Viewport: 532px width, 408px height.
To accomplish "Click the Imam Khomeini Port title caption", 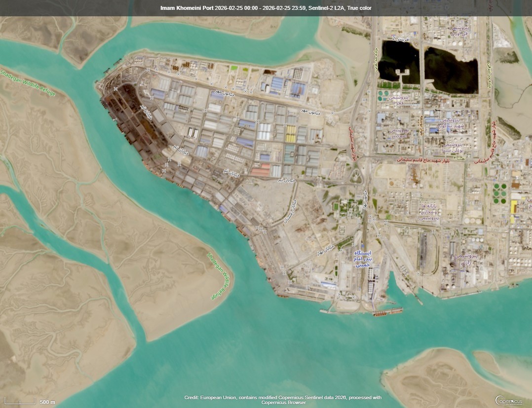I will click(x=266, y=8).
